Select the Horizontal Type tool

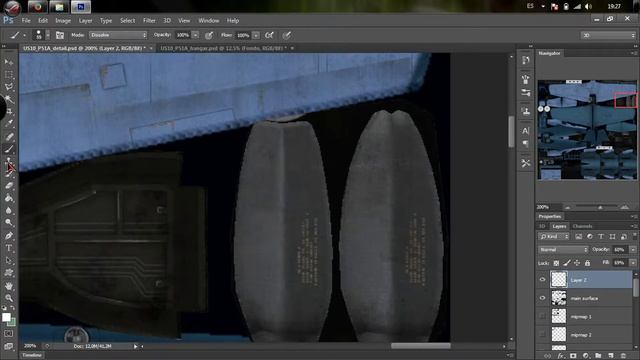pos(9,248)
